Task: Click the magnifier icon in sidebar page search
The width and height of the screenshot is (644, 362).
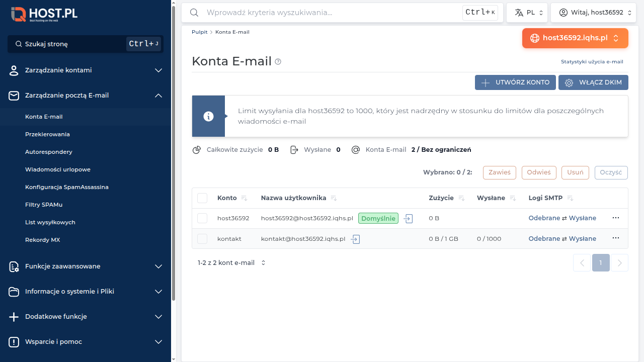Action: (19, 44)
